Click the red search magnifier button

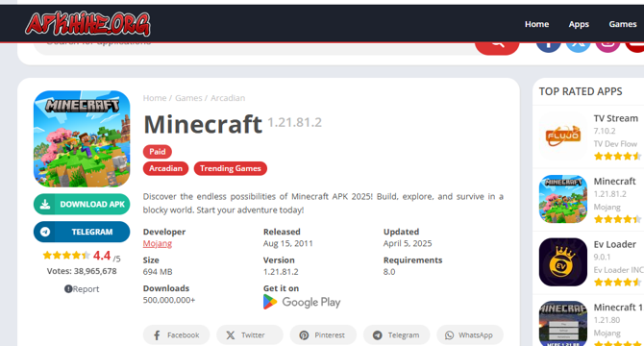point(497,48)
